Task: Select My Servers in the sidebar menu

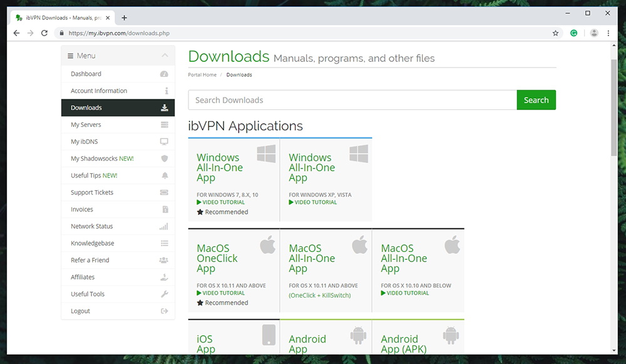Action: pos(118,125)
